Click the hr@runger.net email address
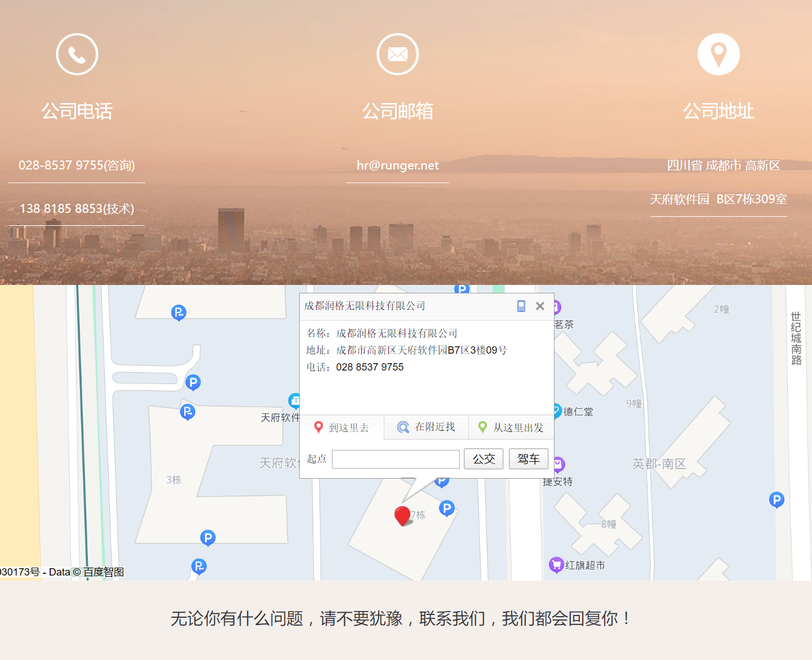Viewport: 812px width, 660px height. pos(397,166)
